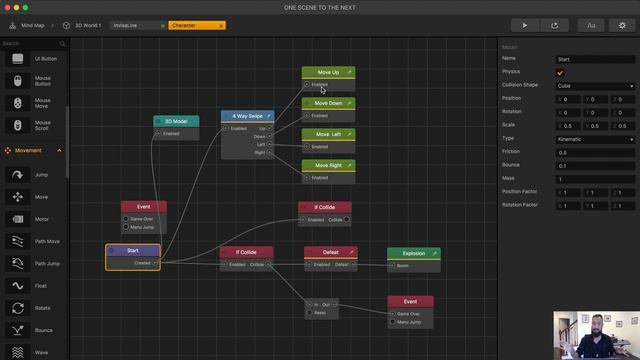Viewport: 640px width, 360px height.
Task: Collapse the Movement category
Action: pos(59,151)
